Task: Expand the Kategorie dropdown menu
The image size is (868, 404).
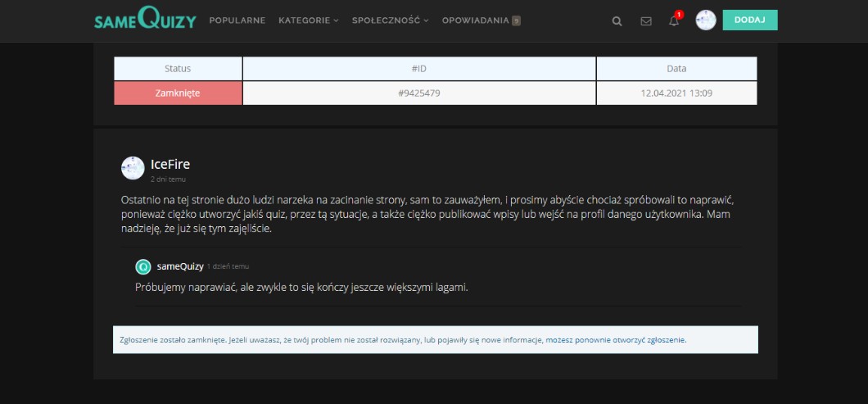Action: [308, 20]
